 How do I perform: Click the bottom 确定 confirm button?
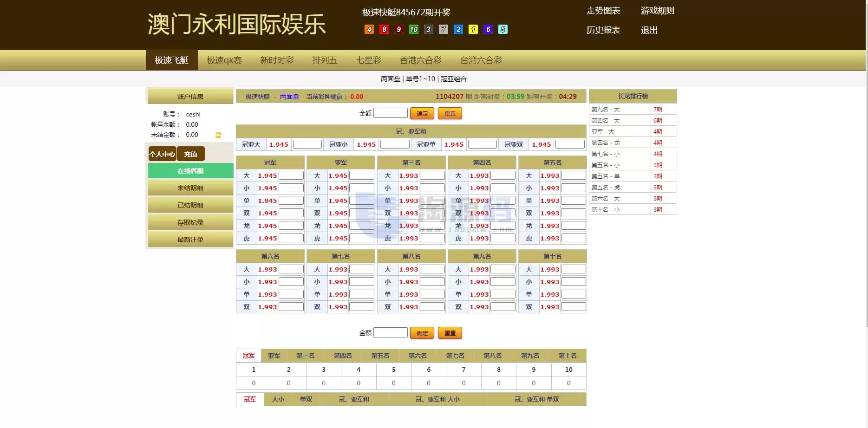422,333
